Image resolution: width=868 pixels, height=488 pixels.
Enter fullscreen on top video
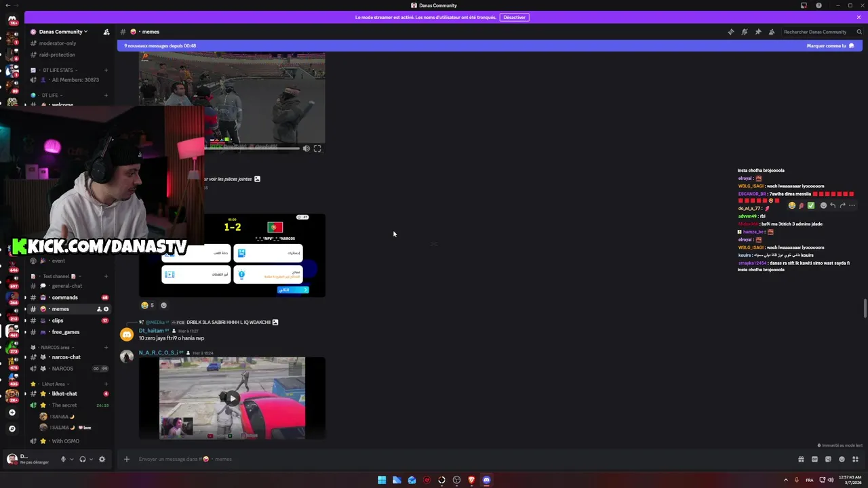(x=317, y=148)
